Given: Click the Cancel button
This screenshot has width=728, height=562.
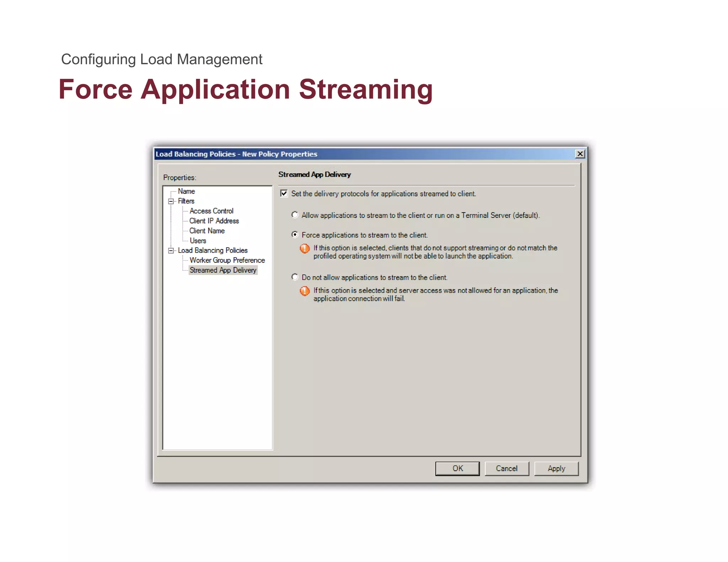Looking at the screenshot, I should (507, 469).
